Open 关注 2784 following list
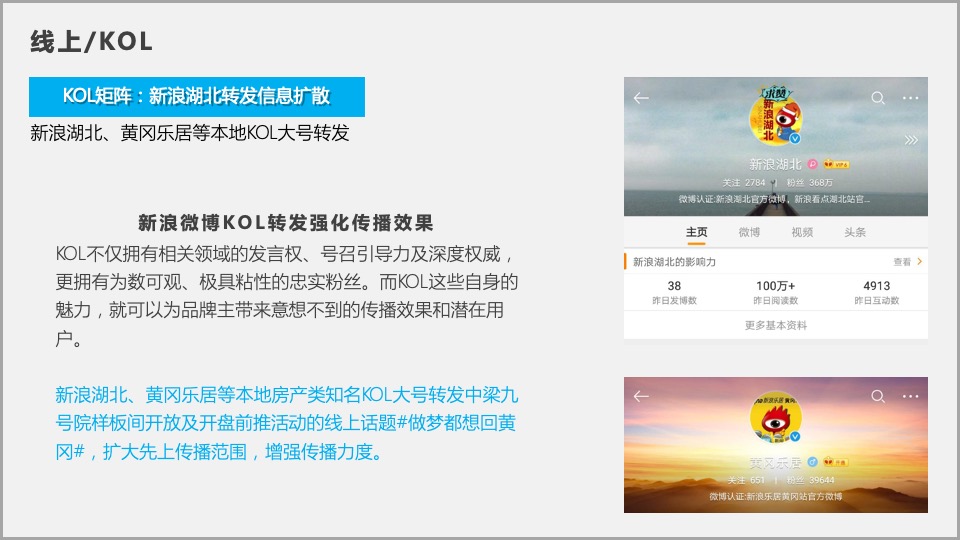The width and height of the screenshot is (960, 540). [x=743, y=182]
